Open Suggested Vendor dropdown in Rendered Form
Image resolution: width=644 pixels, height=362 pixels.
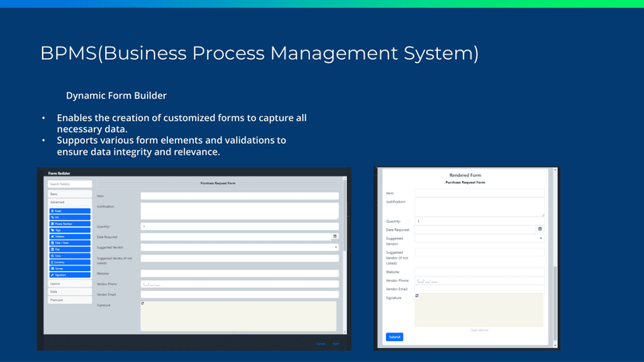click(x=540, y=238)
